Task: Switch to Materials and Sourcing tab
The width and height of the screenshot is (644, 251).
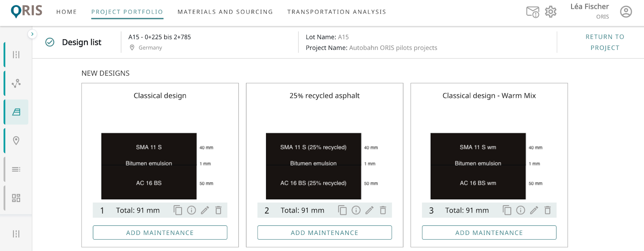Action: (225, 12)
